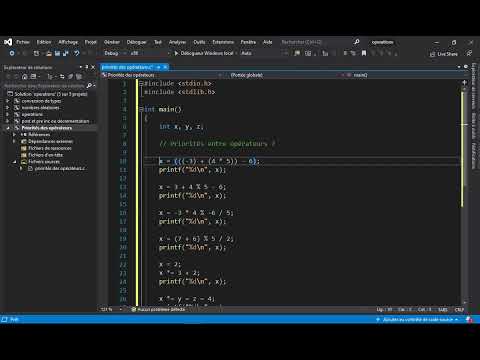480x360 pixels.
Task: Close the Solution Explorer panel
Action: [x=93, y=67]
